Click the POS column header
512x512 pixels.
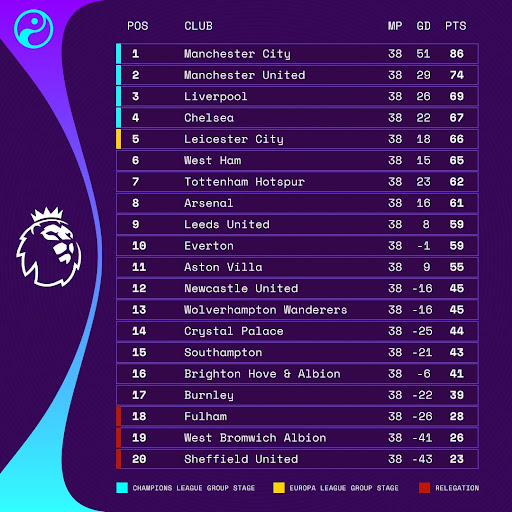[138, 26]
